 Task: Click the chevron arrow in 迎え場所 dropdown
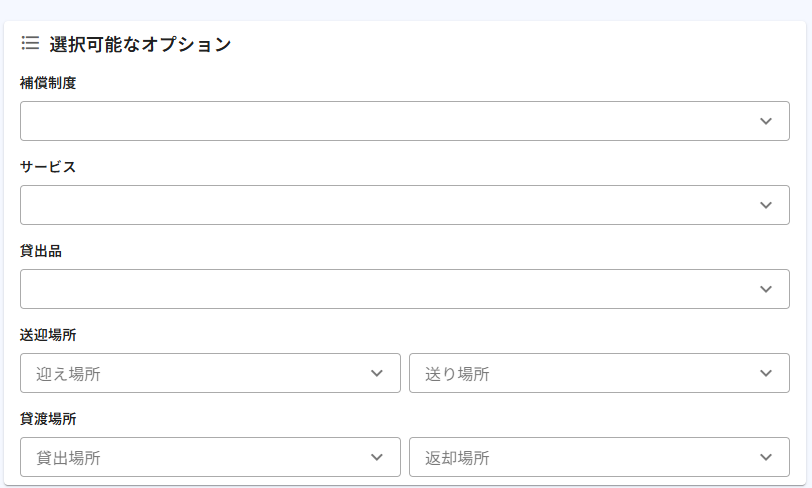(377, 373)
